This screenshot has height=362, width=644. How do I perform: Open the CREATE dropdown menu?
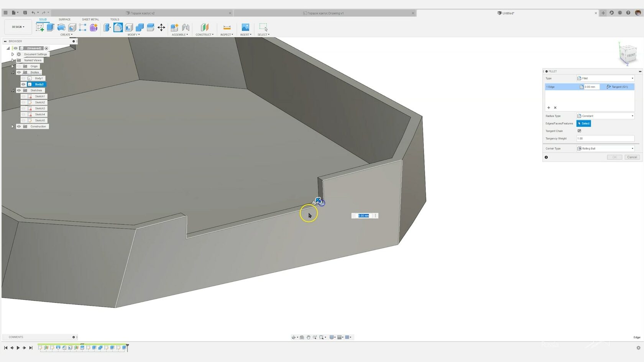(66, 34)
